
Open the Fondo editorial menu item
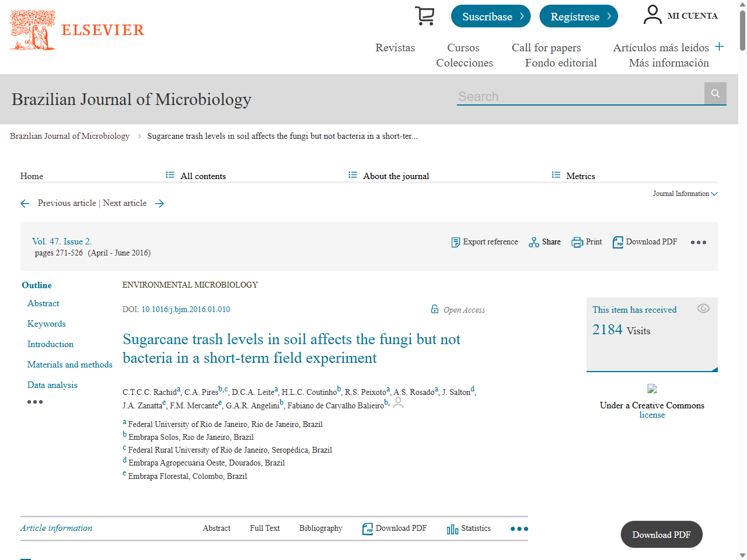coord(561,63)
